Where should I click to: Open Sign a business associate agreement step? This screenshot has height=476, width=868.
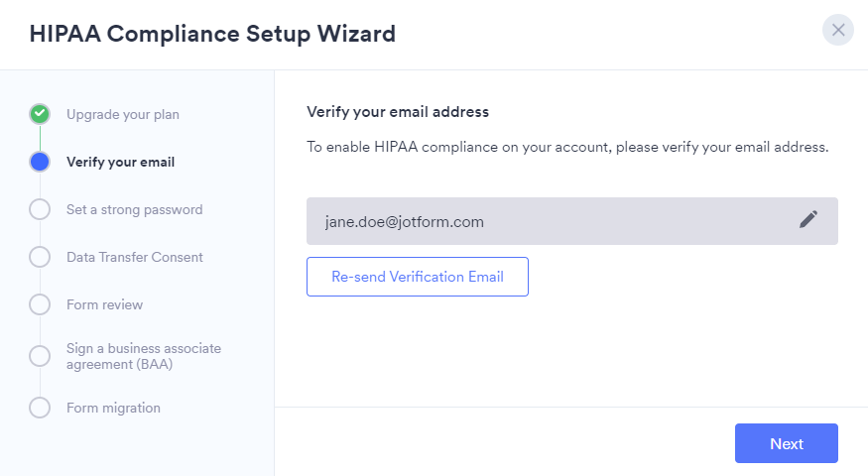point(143,356)
